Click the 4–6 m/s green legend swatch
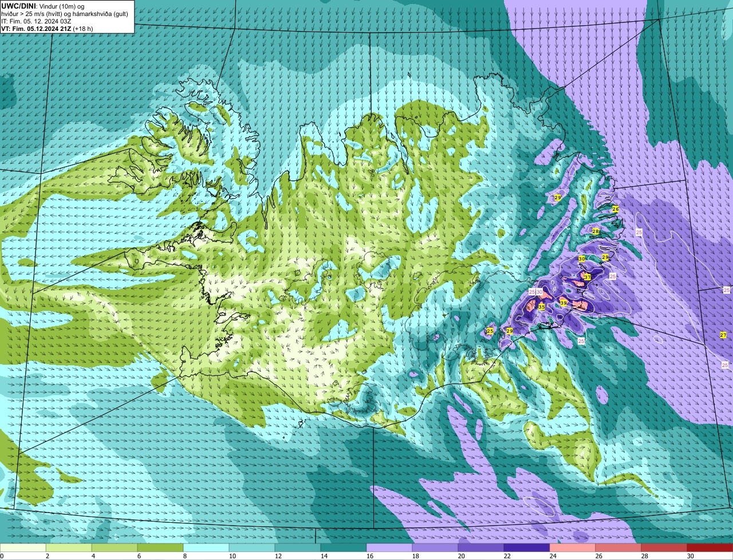Viewport: 733px width, 560px height. click(115, 548)
